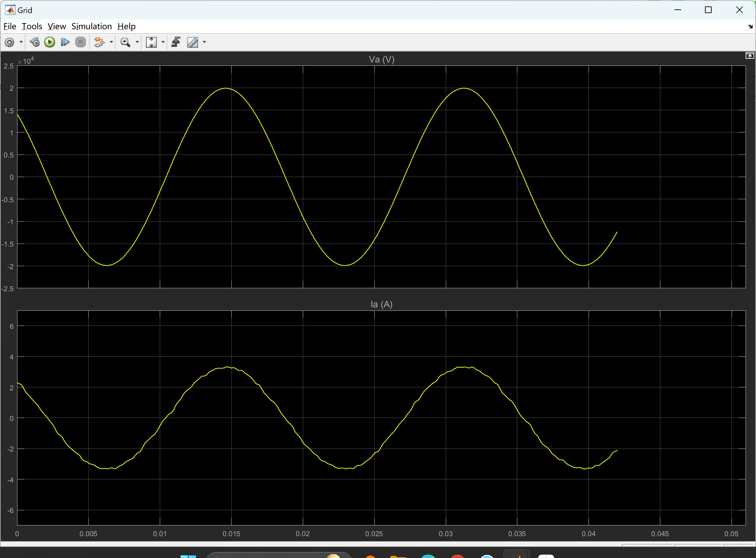Maximize the Va (V) axes button
Viewport: 756px width, 558px height.
pyautogui.click(x=750, y=56)
